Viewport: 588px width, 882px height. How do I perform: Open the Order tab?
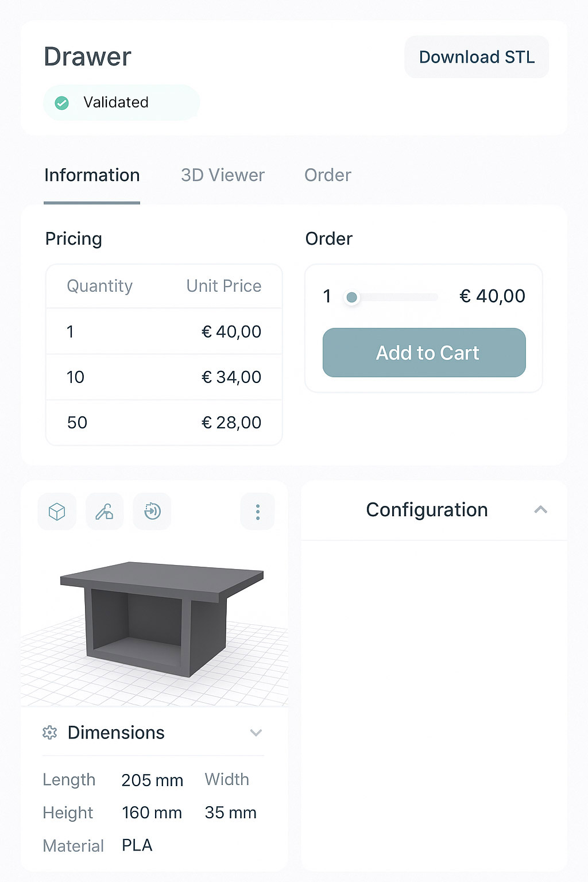(x=327, y=175)
